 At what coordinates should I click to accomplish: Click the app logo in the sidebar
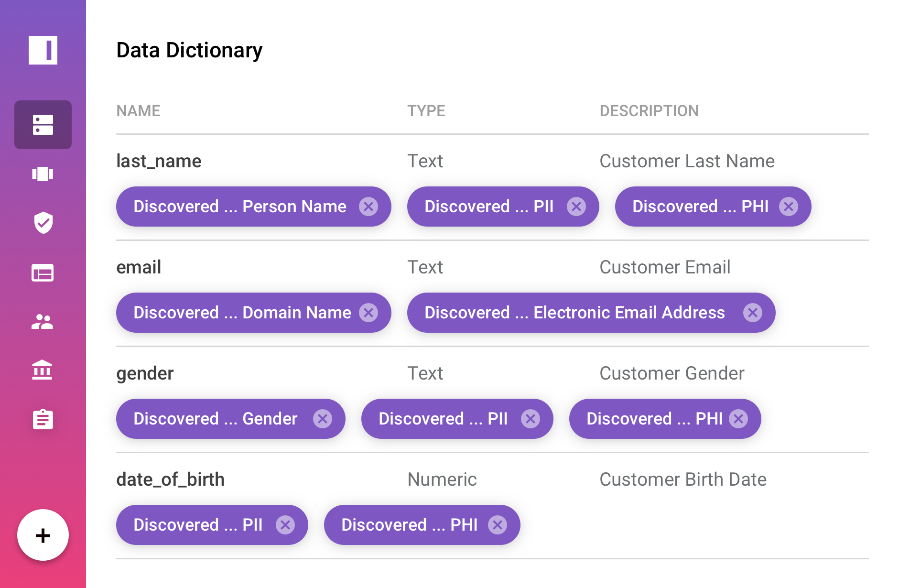point(43,50)
